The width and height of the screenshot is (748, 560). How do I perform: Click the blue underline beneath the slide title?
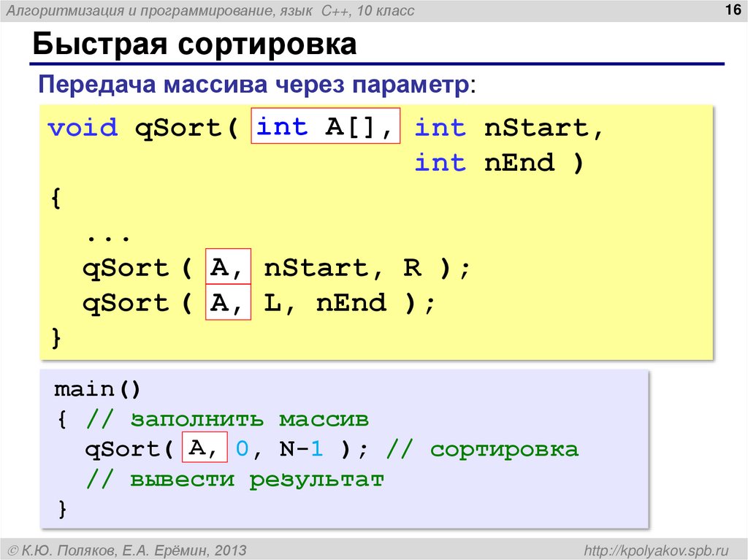click(374, 65)
